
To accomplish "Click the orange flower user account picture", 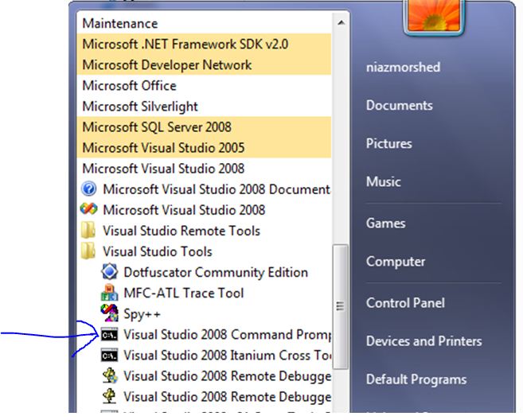I will click(x=434, y=15).
